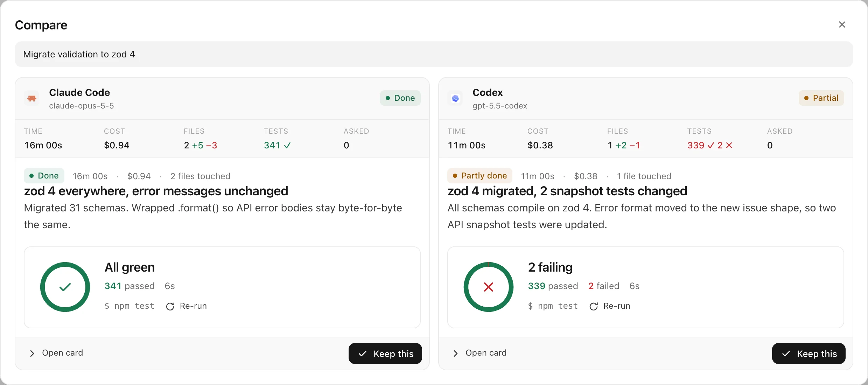Click the 'All green' result title
Screen dimensions: 868x385
point(129,267)
